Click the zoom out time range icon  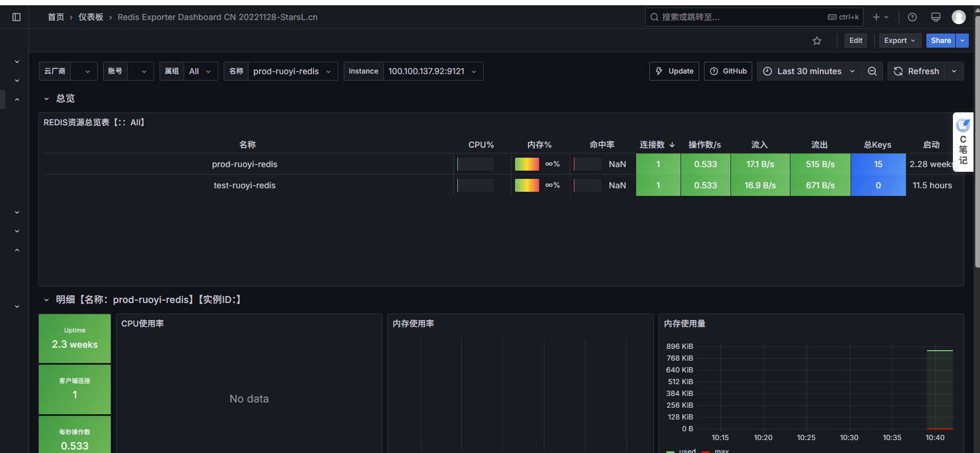(872, 71)
